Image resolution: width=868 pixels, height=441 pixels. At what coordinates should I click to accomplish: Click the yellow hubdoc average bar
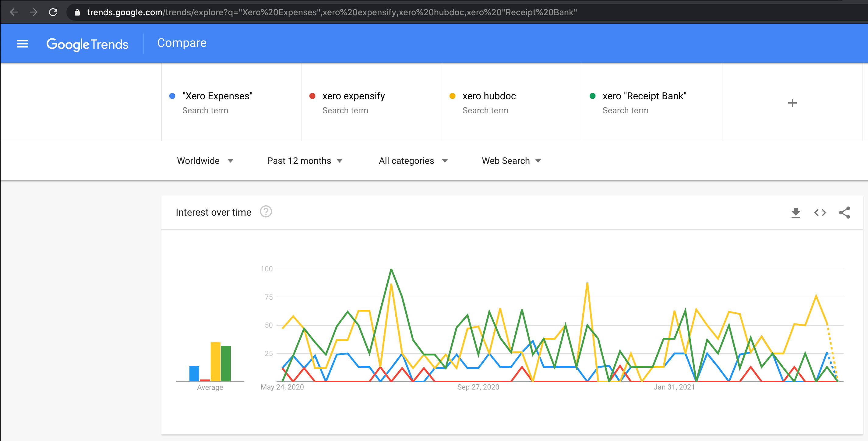click(215, 361)
